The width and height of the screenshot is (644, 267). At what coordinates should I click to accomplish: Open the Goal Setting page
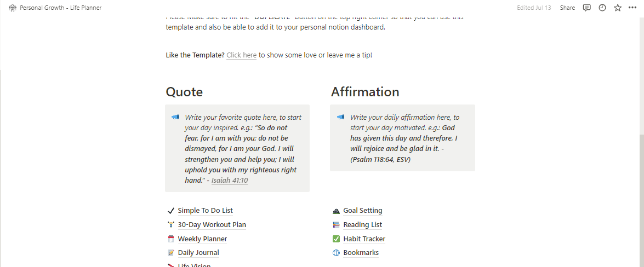(x=363, y=211)
